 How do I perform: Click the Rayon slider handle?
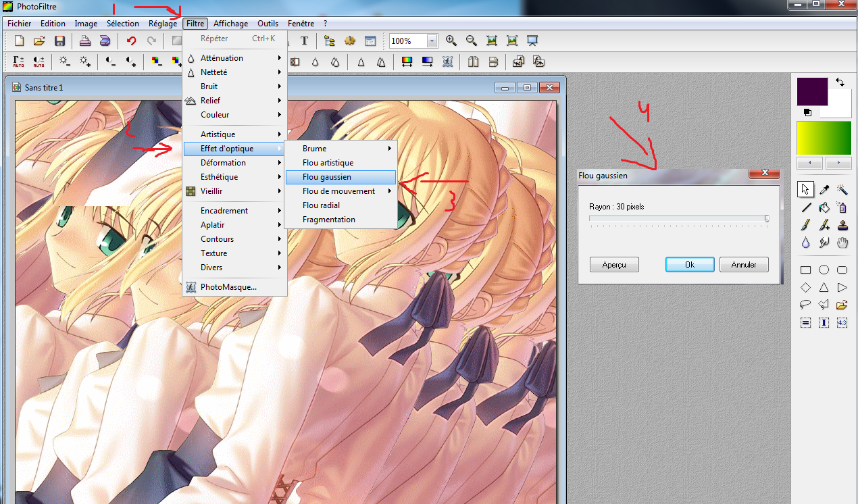767,218
